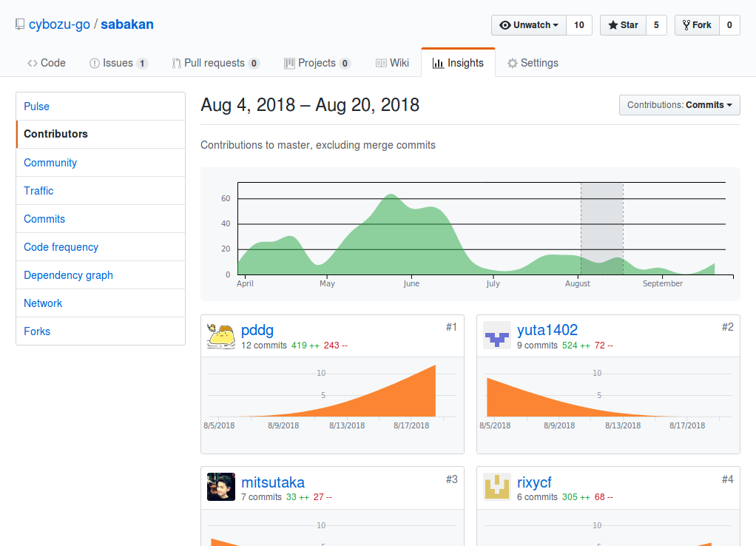Open Dependency graph in sidebar

coord(101,275)
